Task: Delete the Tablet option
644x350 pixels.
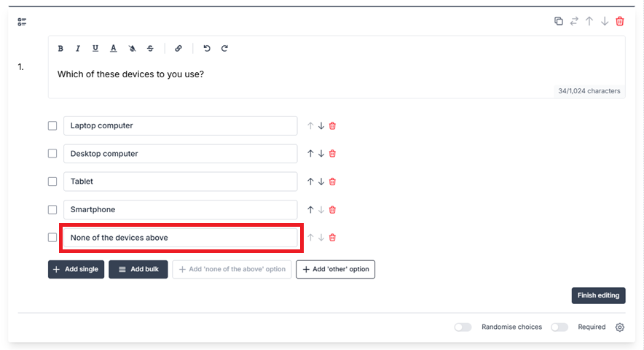Action: point(333,182)
